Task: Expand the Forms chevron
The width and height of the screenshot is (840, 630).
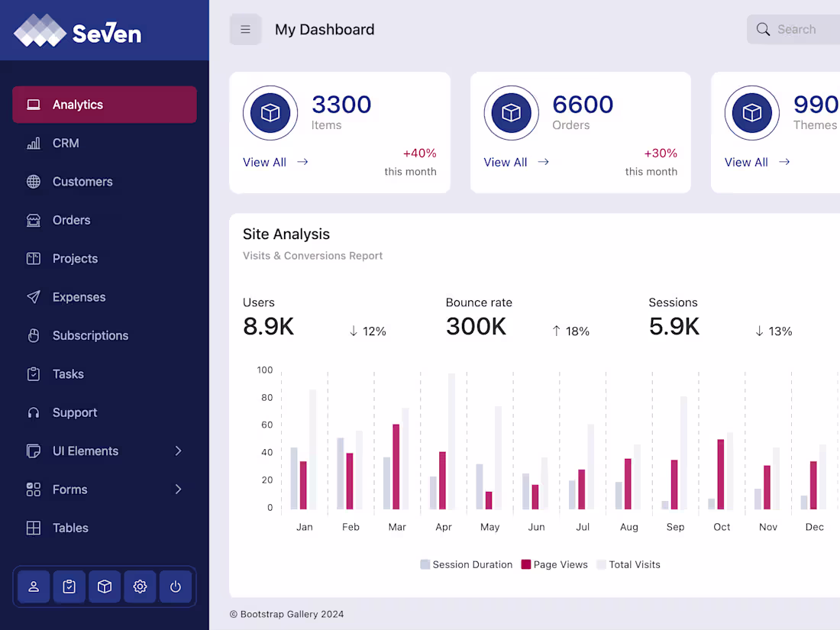Action: [x=179, y=489]
